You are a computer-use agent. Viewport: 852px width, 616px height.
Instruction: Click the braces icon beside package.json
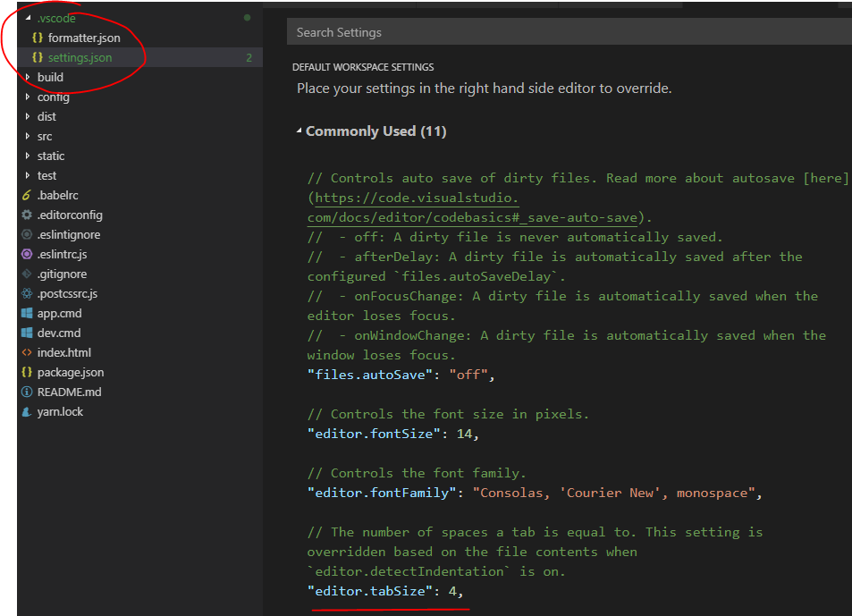(x=25, y=372)
